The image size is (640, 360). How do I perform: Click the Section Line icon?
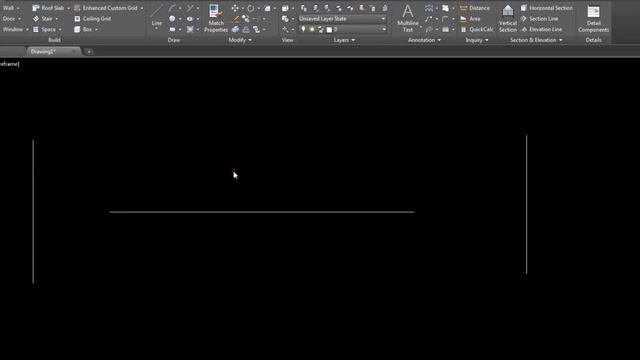(524, 19)
